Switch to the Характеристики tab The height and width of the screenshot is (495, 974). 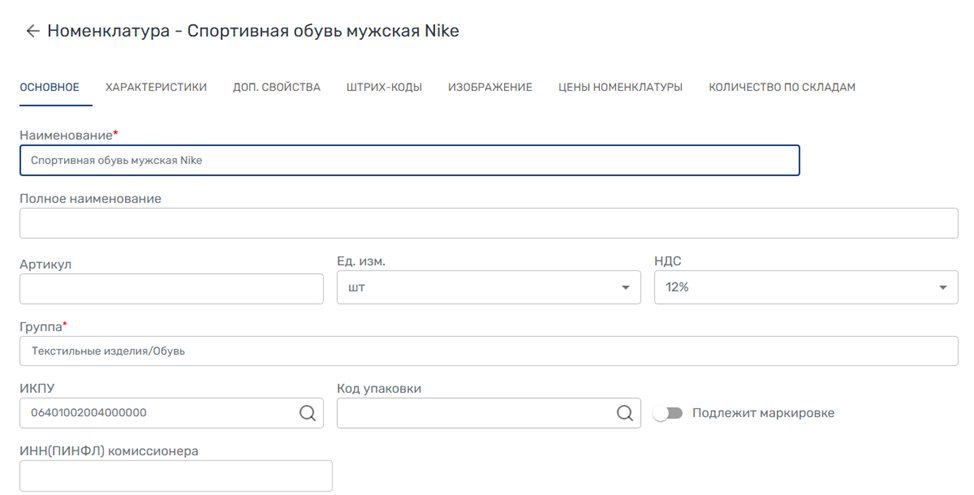point(156,88)
